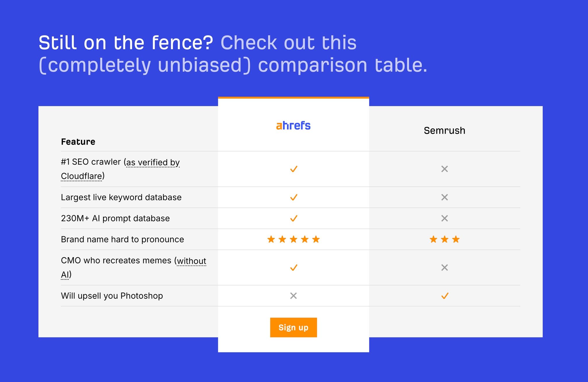
Task: Click Ahrefs checkmark for AI prompt database
Action: click(x=293, y=218)
